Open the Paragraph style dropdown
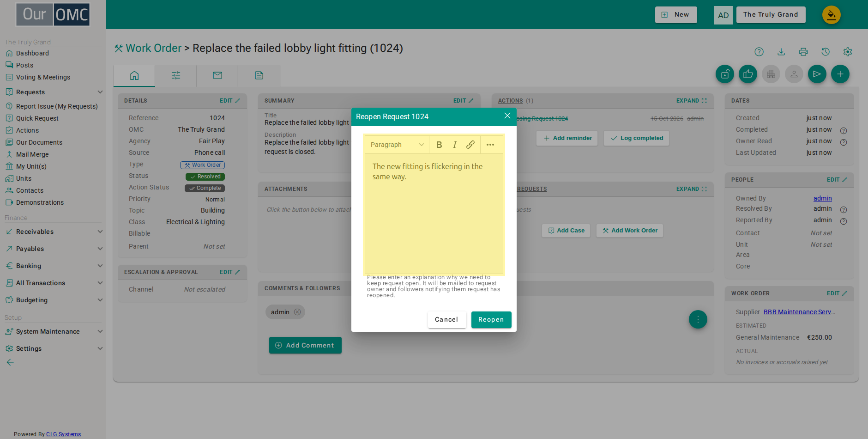Viewport: 868px width, 439px height. pyautogui.click(x=397, y=145)
